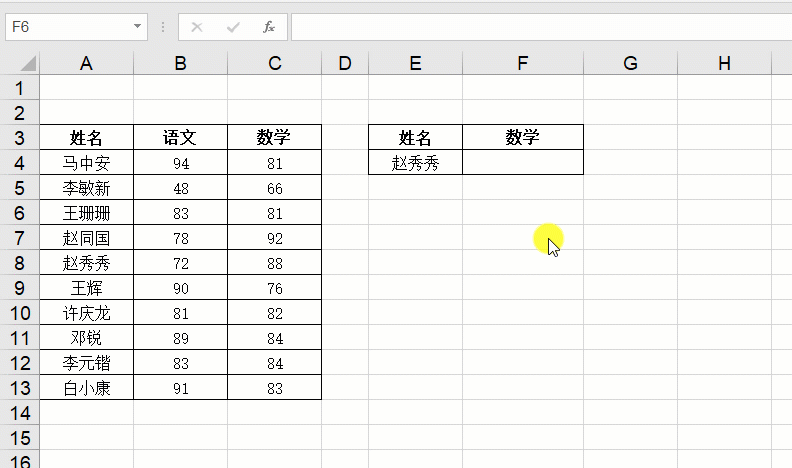Click the Cancel X icon in formula bar
This screenshot has width=792, height=468.
tap(197, 27)
